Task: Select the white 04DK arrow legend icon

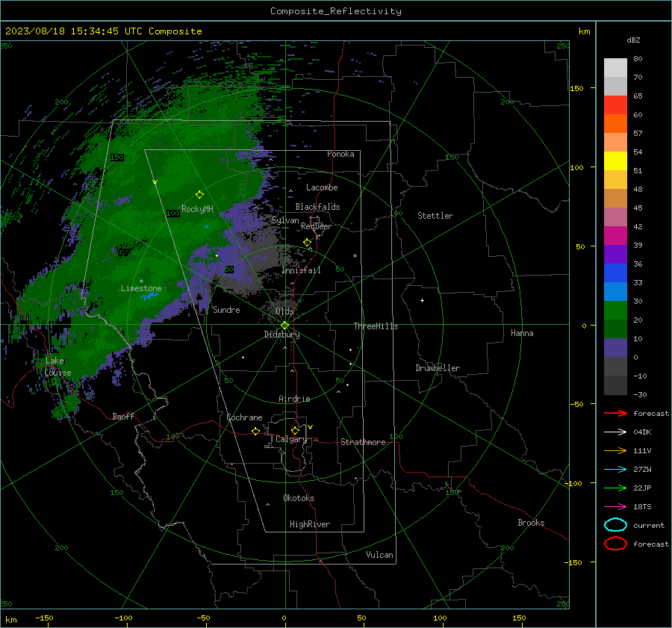Action: pyautogui.click(x=615, y=432)
